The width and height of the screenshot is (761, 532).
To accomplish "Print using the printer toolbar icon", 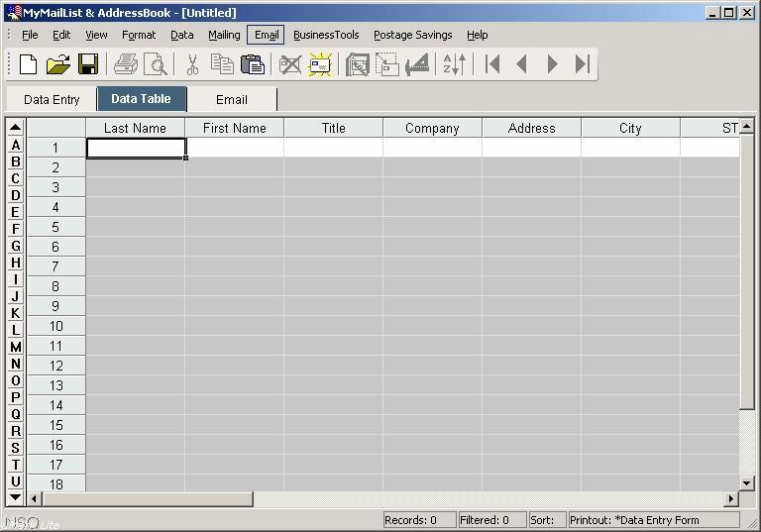I will coord(125,64).
